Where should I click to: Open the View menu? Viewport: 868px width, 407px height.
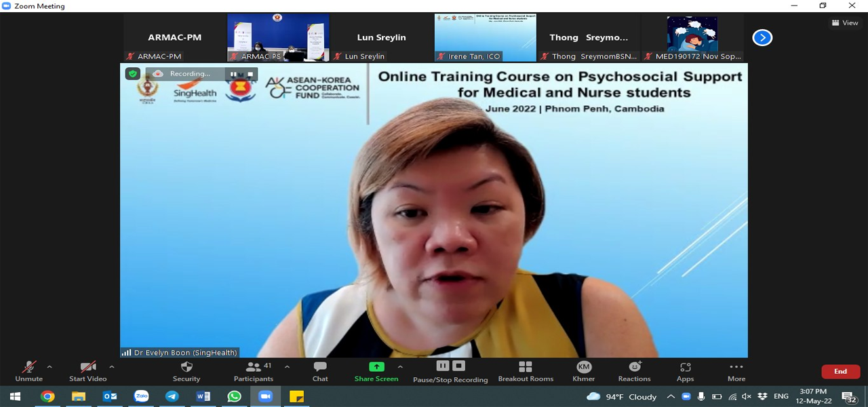tap(844, 22)
